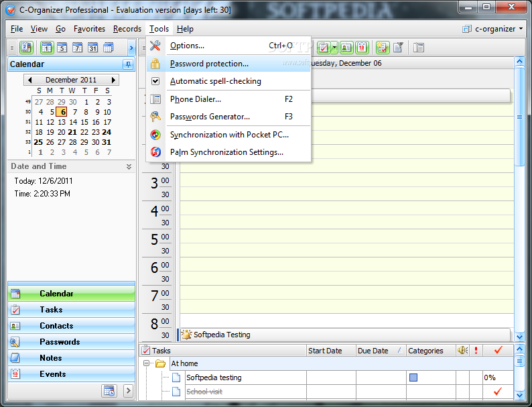This screenshot has width=532, height=407.
Task: Click the reminder speaker column header
Action: click(462, 350)
